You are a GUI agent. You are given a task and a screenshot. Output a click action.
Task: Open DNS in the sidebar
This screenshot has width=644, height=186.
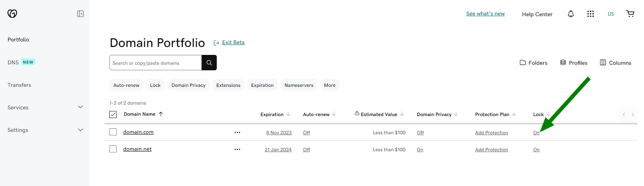[13, 62]
